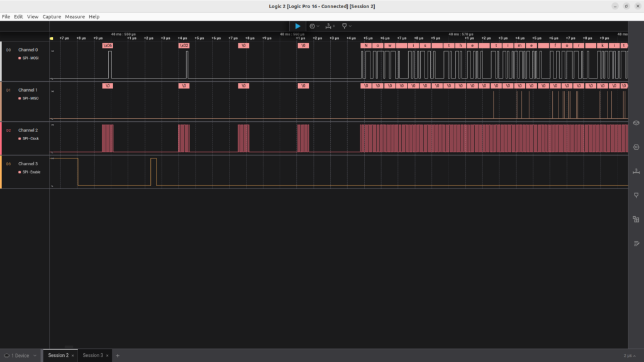Select the \x06 decoded MOSI bubble
The height and width of the screenshot is (362, 644).
pyautogui.click(x=108, y=45)
